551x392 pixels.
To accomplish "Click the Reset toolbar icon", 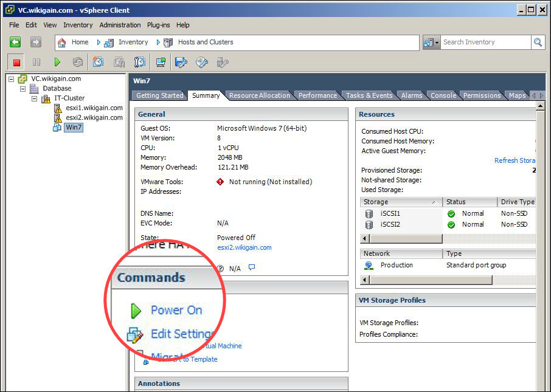I will coord(78,63).
